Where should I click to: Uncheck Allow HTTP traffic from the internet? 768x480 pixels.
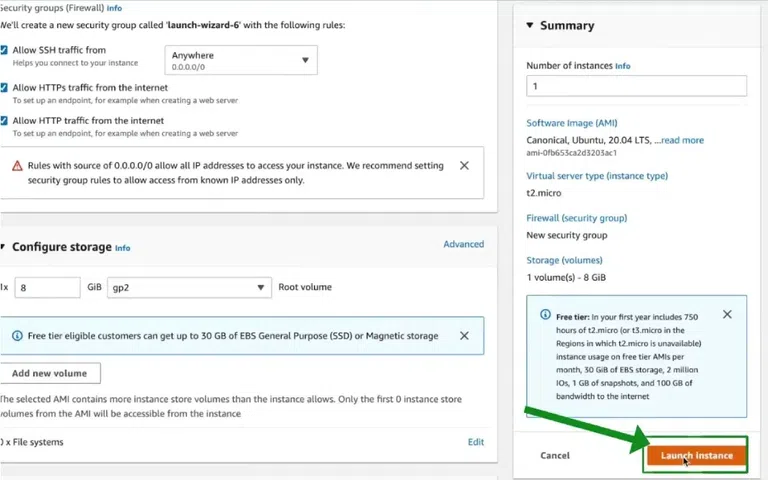pyautogui.click(x=4, y=121)
